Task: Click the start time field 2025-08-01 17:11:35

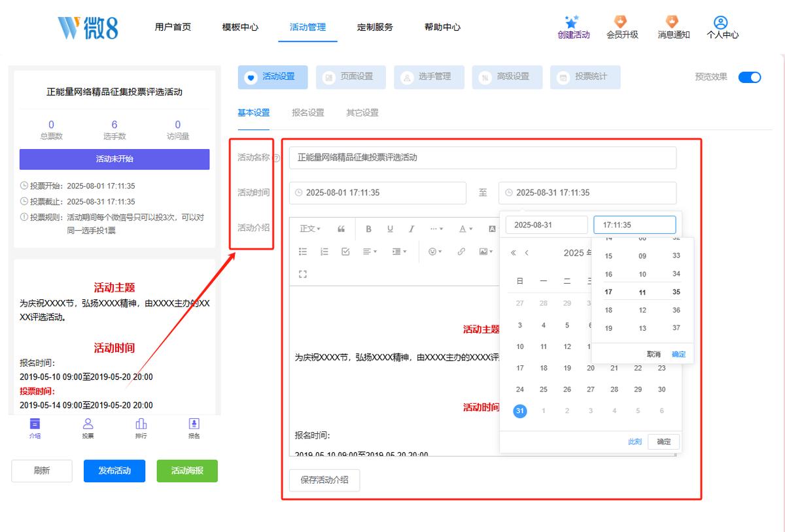Action: (x=377, y=193)
